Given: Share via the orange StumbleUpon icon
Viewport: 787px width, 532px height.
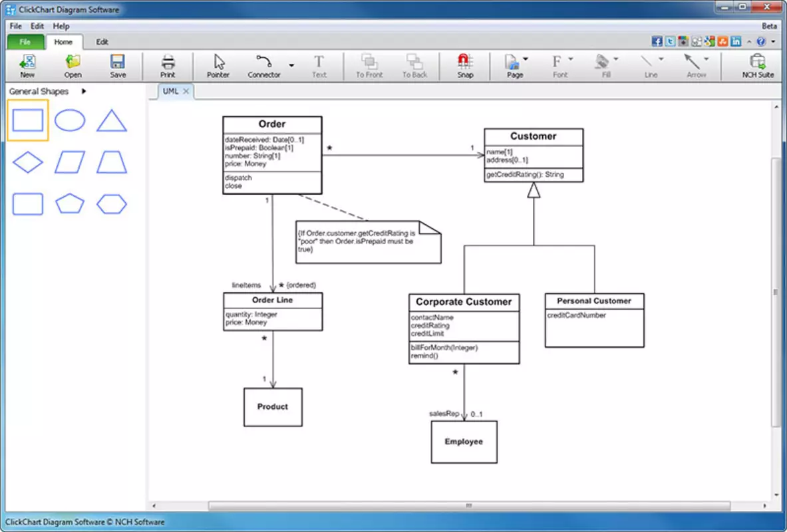Looking at the screenshot, I should click(x=722, y=42).
